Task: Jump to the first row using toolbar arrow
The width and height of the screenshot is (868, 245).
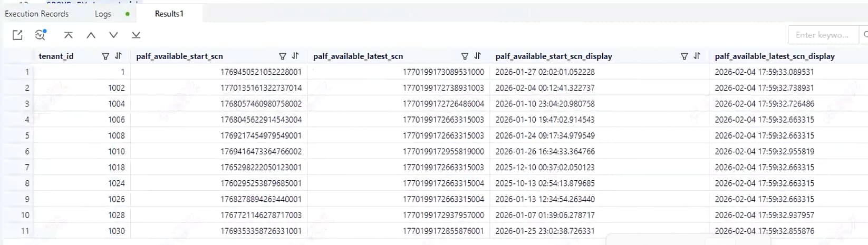Action: tap(68, 35)
